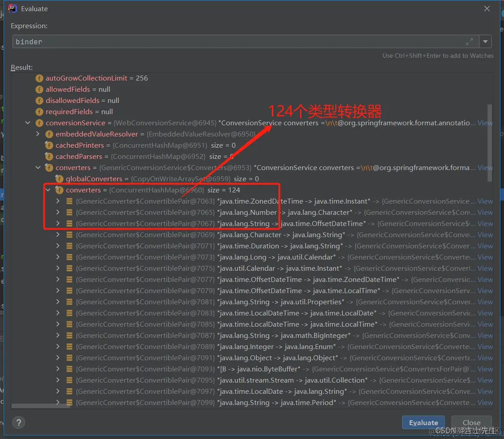Expand the [B -> ByteBuffer entry
Image resolution: width=504 pixels, height=439 pixels.
pyautogui.click(x=58, y=369)
